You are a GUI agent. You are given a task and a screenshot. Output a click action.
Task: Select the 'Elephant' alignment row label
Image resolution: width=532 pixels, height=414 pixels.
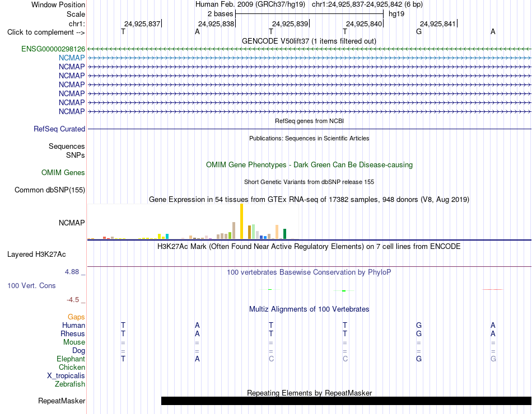[x=71, y=359]
